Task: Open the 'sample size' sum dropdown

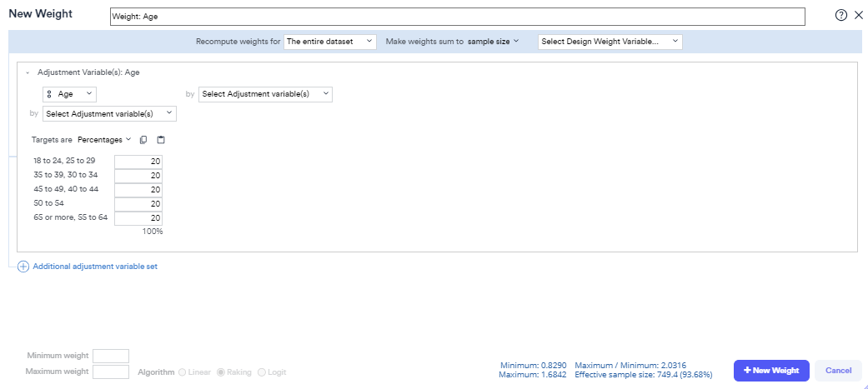Action: click(494, 42)
